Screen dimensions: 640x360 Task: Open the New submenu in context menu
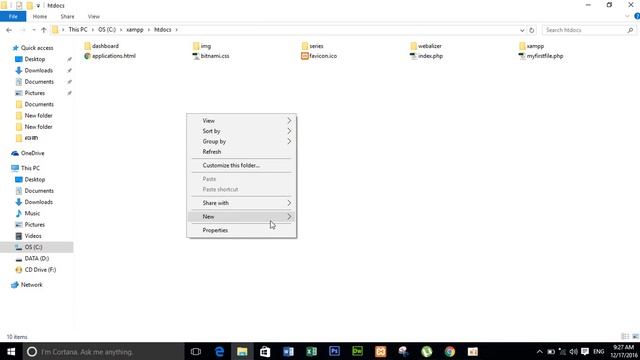coord(241,217)
